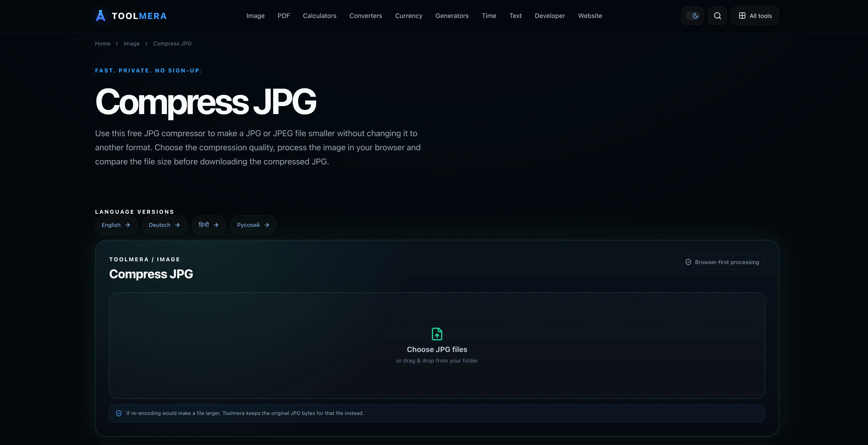Click the re-encoding note text

[x=245, y=413]
